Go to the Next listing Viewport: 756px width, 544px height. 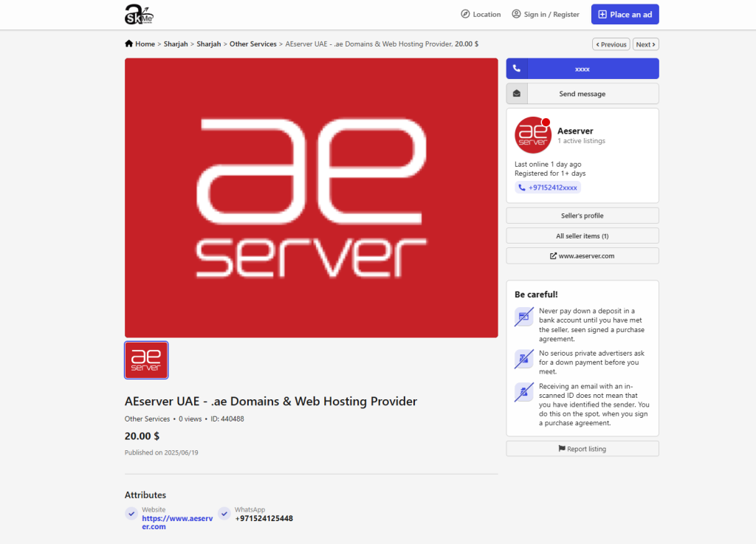(645, 44)
